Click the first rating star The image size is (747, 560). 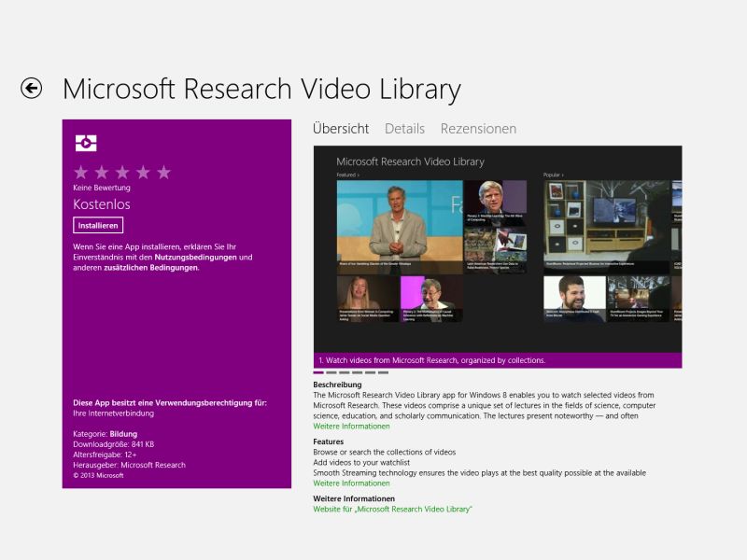click(x=81, y=172)
